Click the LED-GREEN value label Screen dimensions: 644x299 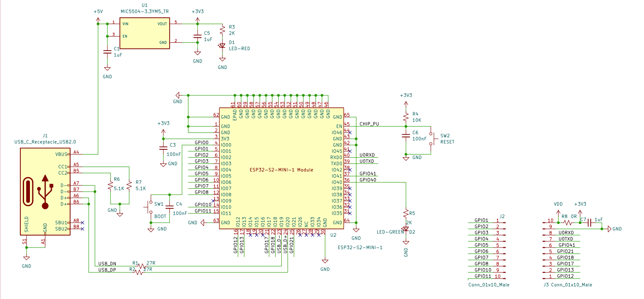click(390, 232)
